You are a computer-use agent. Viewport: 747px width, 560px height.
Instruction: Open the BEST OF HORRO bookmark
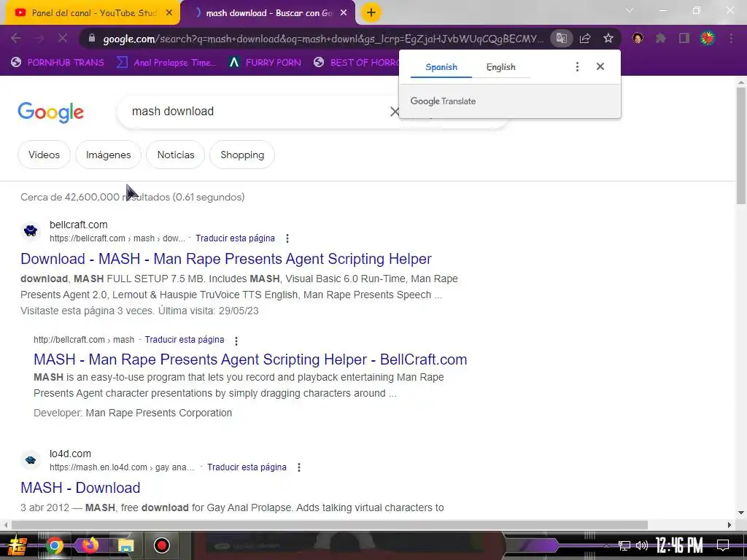point(357,63)
